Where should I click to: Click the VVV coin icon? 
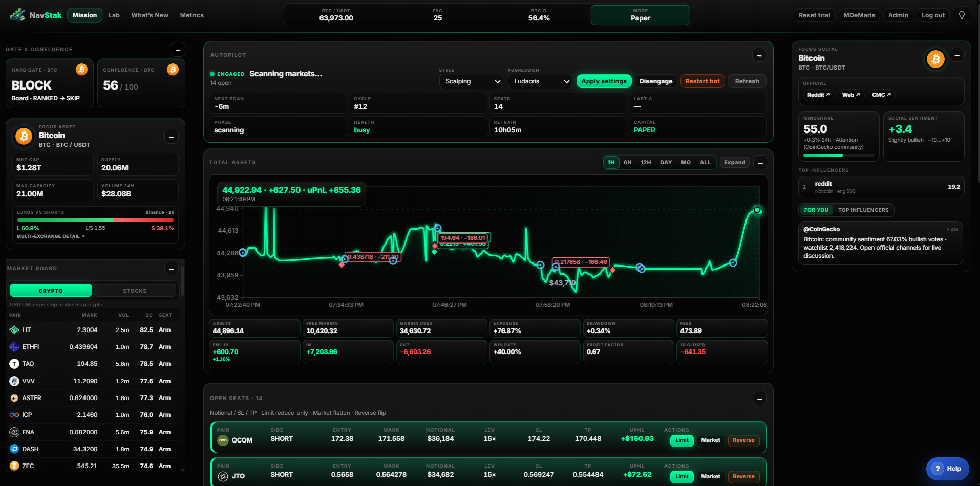pos(14,381)
